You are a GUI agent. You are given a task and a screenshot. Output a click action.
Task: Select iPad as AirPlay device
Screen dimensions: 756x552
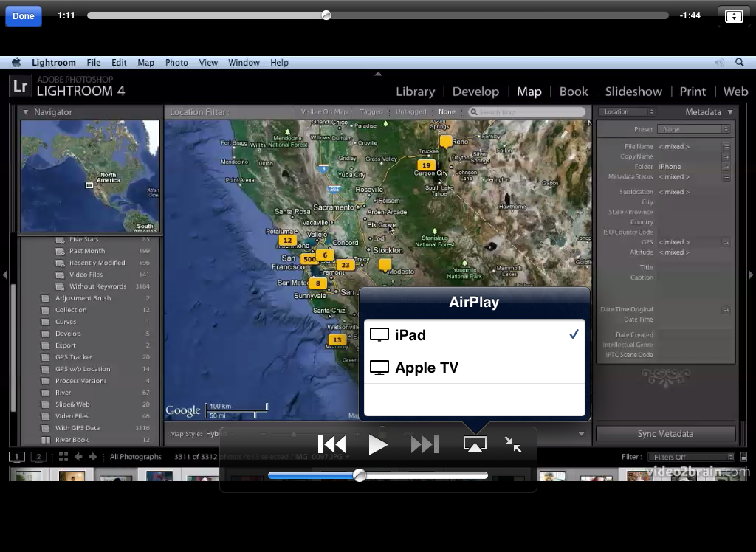point(475,335)
